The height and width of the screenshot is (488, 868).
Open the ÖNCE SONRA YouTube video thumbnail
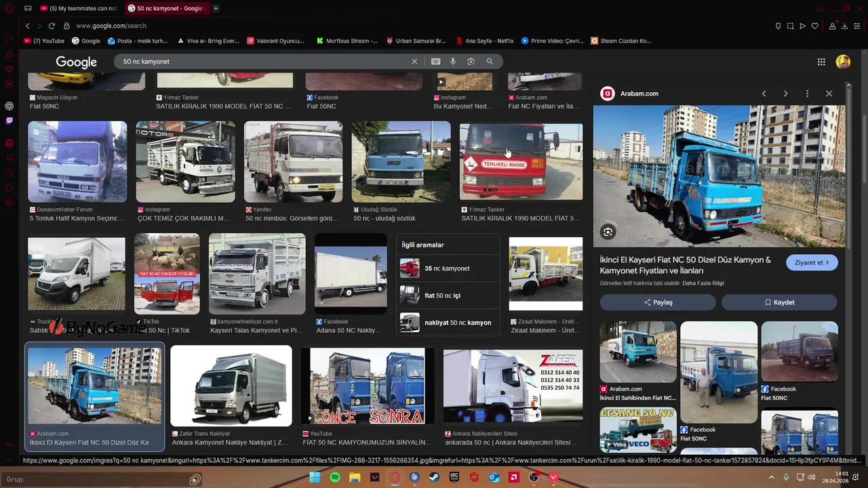pos(367,386)
